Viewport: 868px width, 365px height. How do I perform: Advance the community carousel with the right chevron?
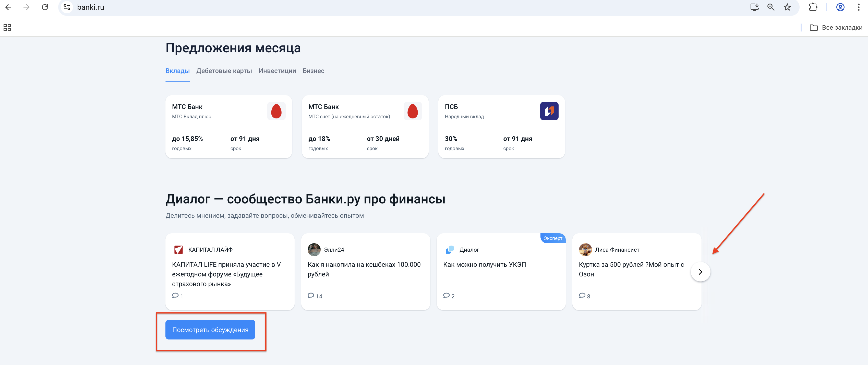click(701, 272)
